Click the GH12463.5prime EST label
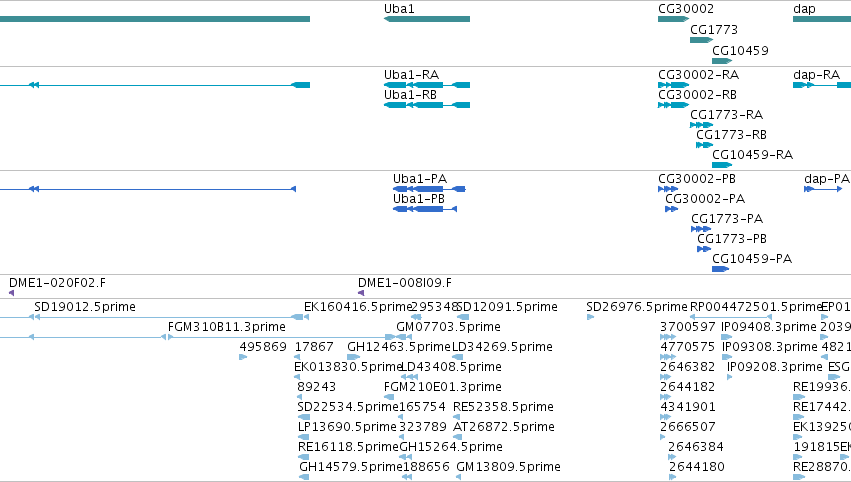Image resolution: width=851 pixels, height=482 pixels. click(399, 347)
